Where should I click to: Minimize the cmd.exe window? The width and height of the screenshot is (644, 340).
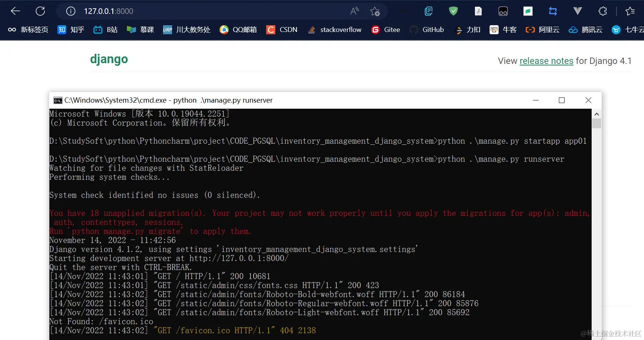click(536, 100)
